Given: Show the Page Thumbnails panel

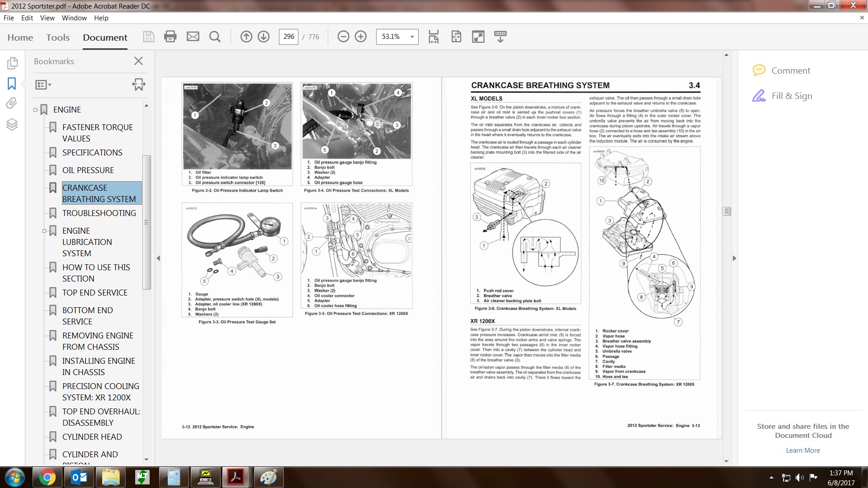Looking at the screenshot, I should (x=12, y=63).
